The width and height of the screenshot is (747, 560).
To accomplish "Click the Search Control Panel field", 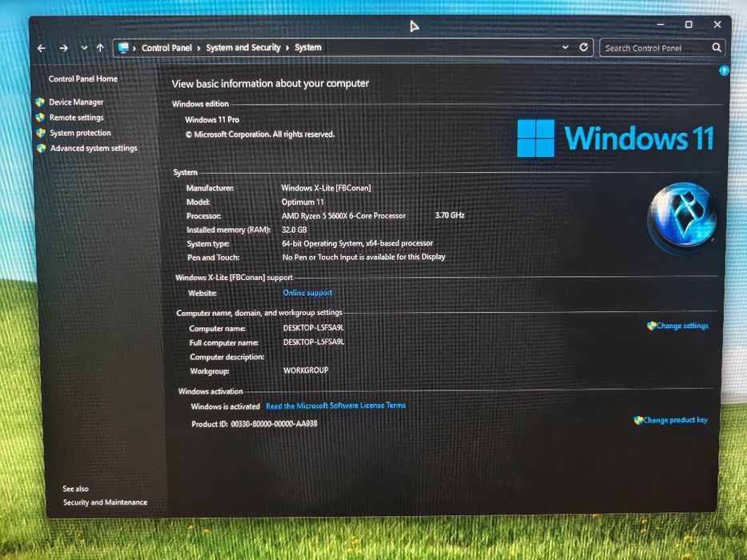I will click(662, 48).
